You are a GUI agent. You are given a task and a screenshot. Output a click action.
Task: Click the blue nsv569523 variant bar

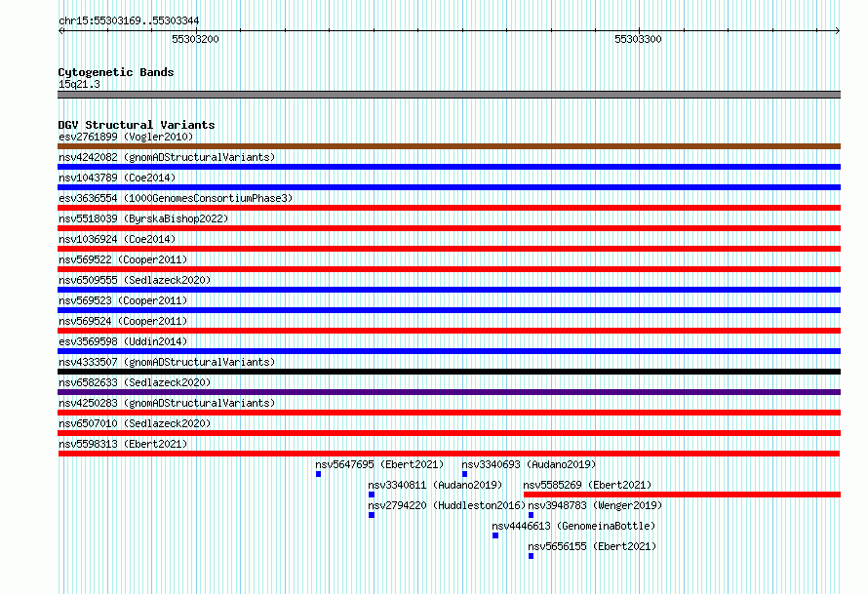449,310
